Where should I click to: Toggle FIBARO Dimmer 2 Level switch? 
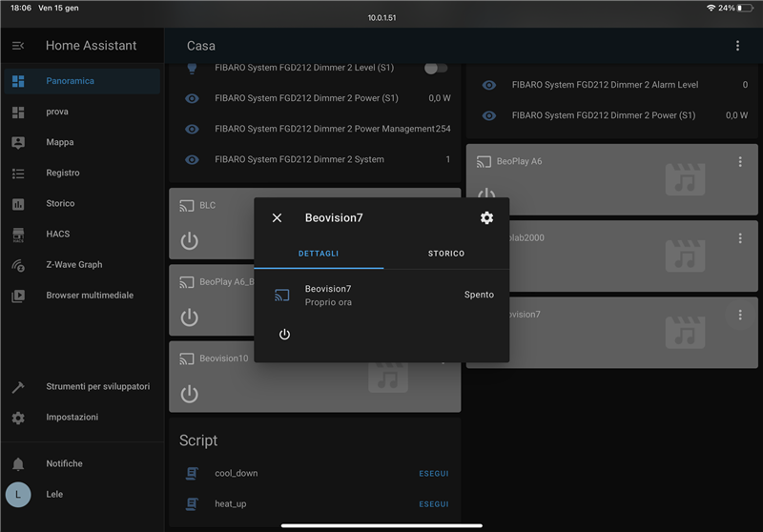tap(435, 68)
